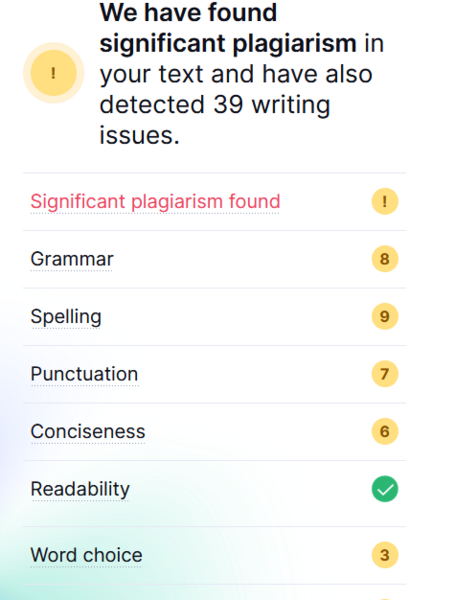Screen dimensions: 455x600
Task: Open the Word choice category label
Action: point(86,555)
